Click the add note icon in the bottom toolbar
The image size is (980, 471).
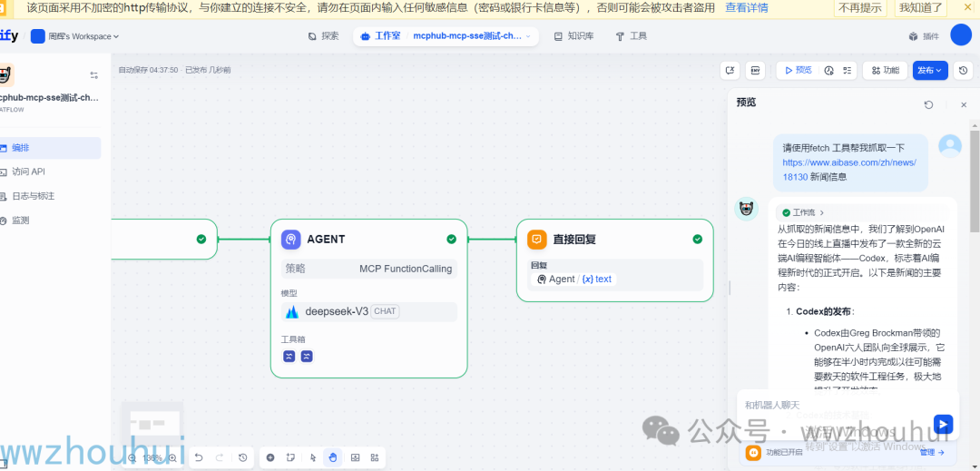tap(290, 458)
